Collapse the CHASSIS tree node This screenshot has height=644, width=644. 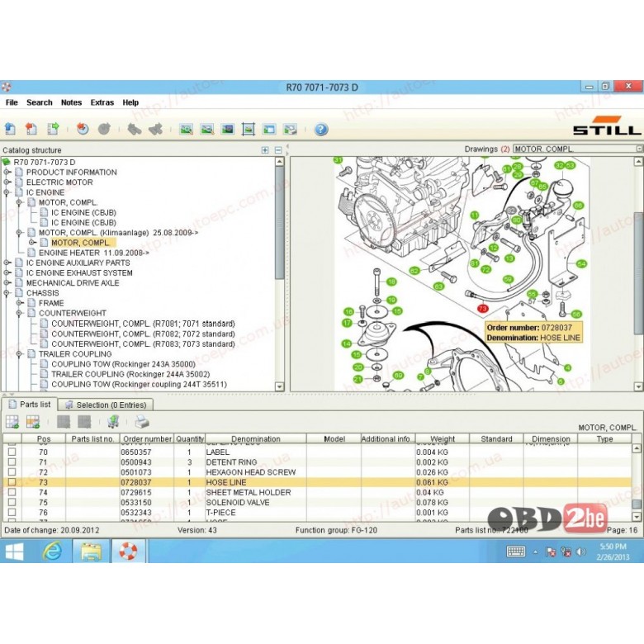point(7,293)
